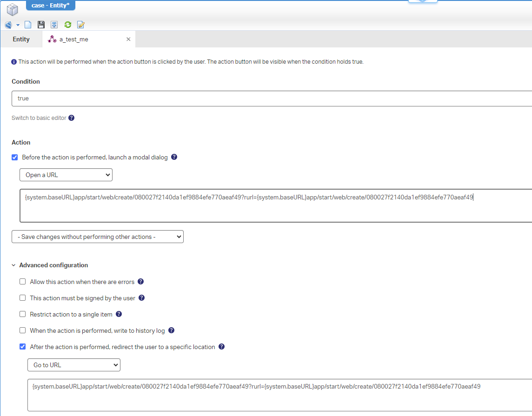
Task: Expand the 'Go to URL' dropdown
Action: [x=74, y=365]
